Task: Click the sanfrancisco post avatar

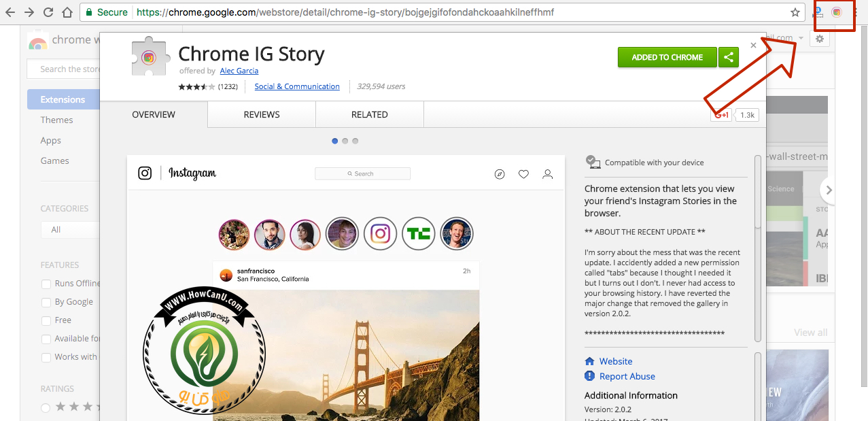Action: click(226, 275)
